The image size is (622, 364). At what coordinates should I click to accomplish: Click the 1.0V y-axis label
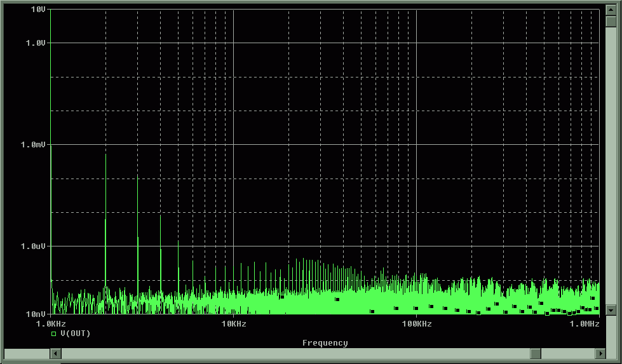pyautogui.click(x=36, y=43)
